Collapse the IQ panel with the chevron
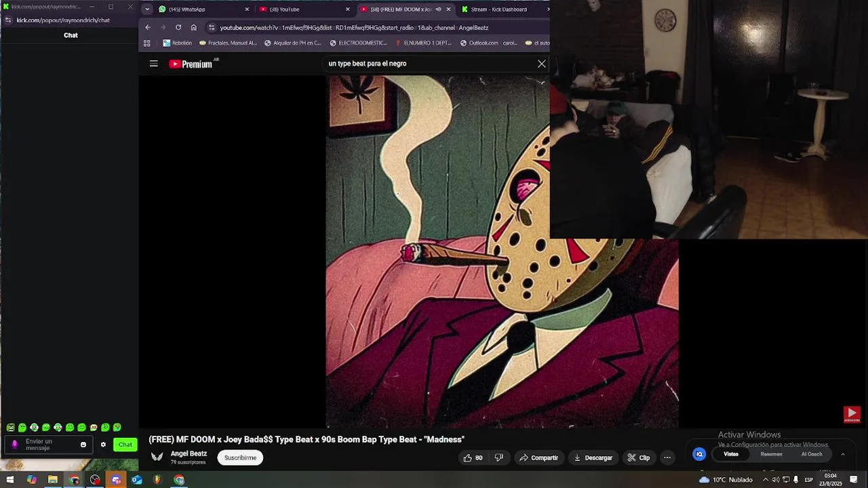The width and height of the screenshot is (868, 488). (843, 454)
